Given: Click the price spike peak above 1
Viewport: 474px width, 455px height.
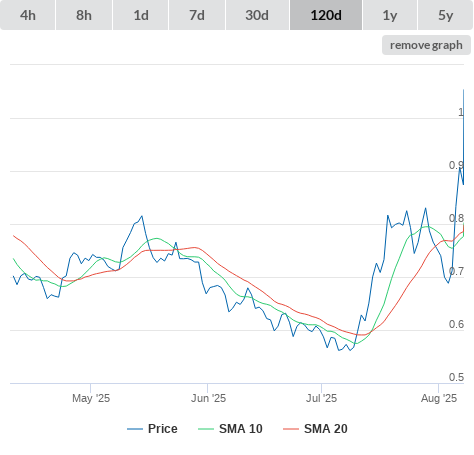Looking at the screenshot, I should pos(463,90).
